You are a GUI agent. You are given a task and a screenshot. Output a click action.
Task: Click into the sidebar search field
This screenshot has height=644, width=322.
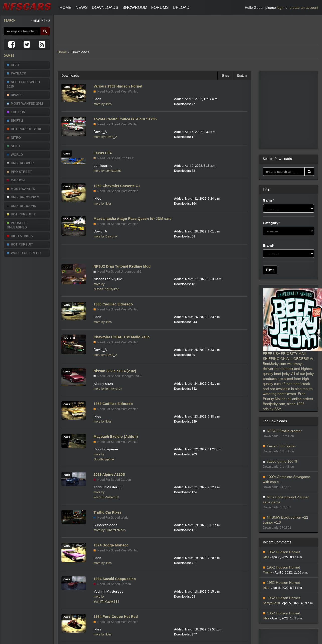coord(22,31)
